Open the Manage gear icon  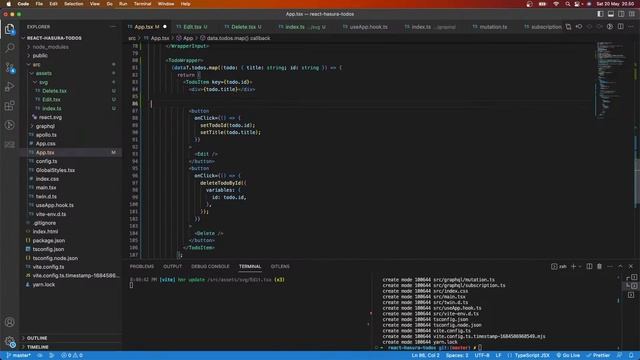tap(9, 341)
